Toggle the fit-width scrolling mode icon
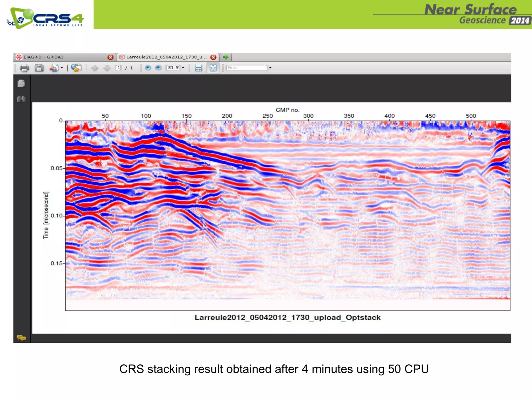Image resolution: width=532 pixels, height=399 pixels. coord(198,68)
